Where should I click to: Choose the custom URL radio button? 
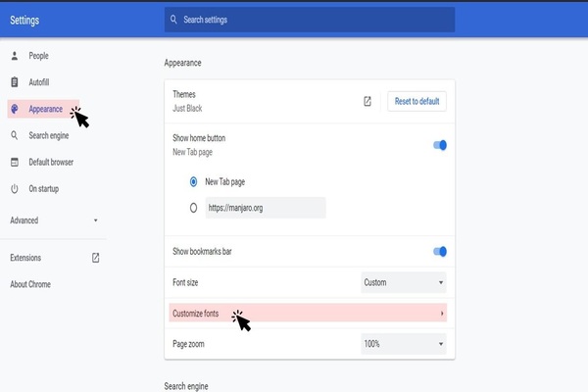[x=194, y=208]
